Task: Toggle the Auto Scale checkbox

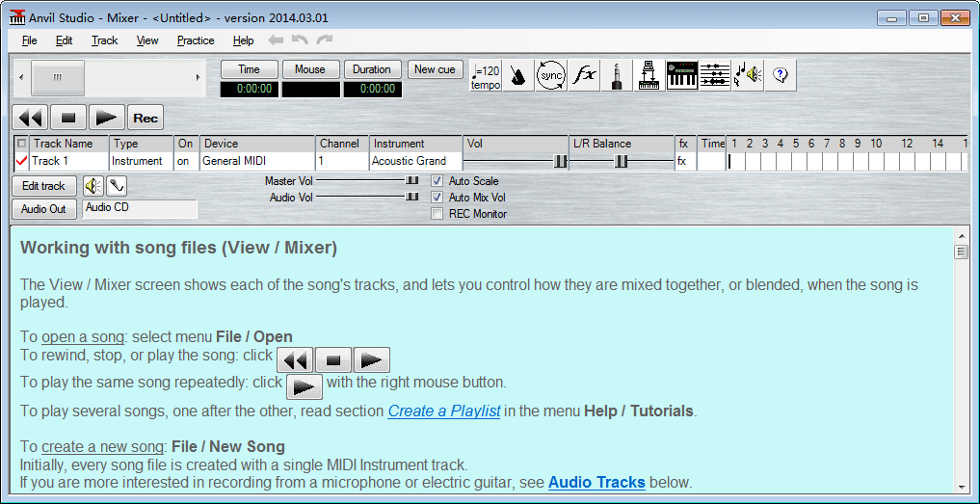Action: coord(437,181)
